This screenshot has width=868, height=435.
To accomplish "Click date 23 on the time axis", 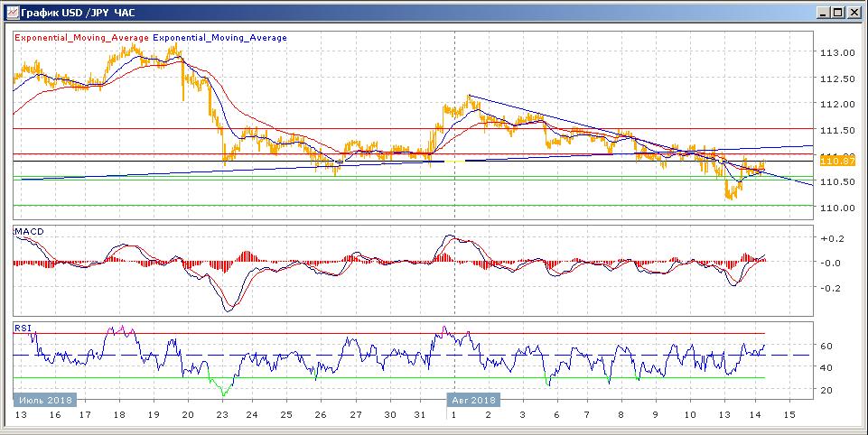I will [x=222, y=415].
